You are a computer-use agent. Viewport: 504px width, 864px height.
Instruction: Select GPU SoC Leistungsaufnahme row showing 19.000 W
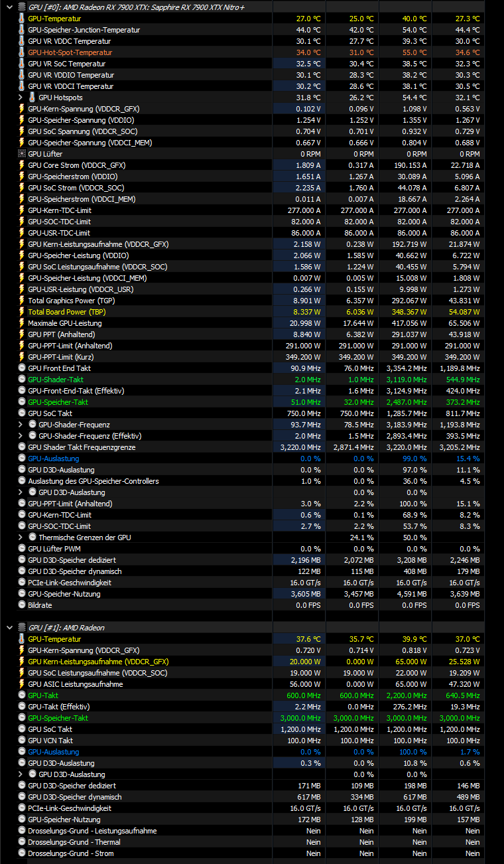click(251, 673)
